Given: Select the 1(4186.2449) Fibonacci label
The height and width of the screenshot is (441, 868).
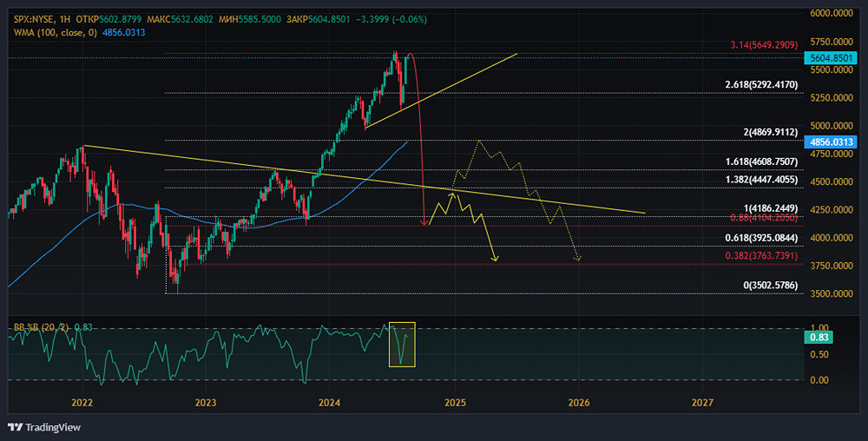Looking at the screenshot, I should click(771, 208).
